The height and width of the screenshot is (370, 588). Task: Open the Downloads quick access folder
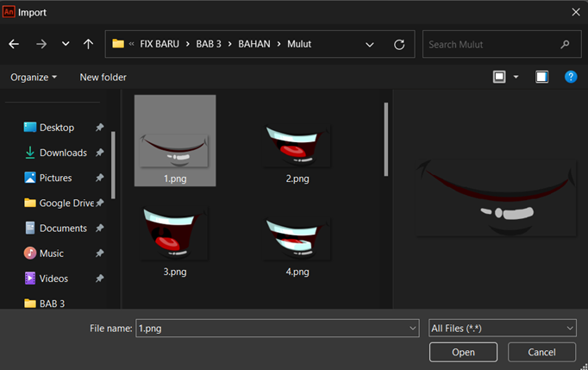pyautogui.click(x=63, y=153)
